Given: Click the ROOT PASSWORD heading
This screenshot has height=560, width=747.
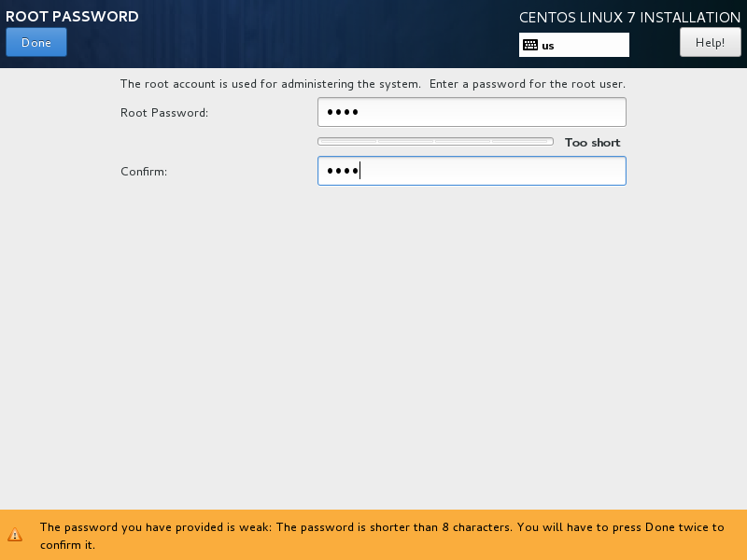Looking at the screenshot, I should tap(72, 17).
